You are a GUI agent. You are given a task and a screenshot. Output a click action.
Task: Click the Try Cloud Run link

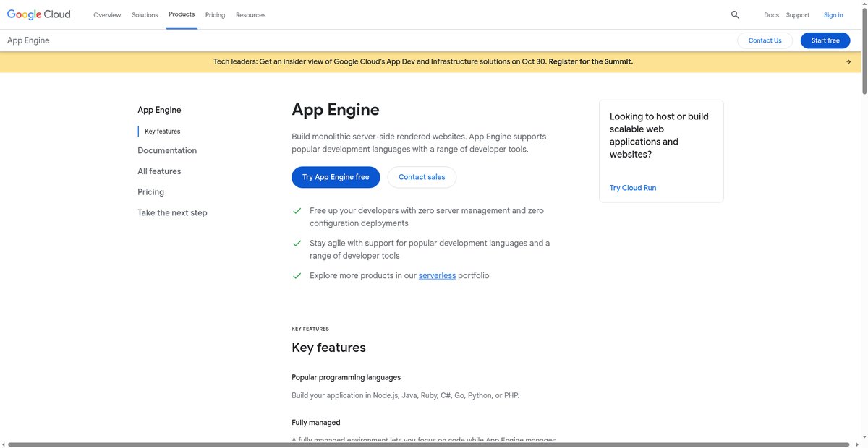click(x=633, y=188)
